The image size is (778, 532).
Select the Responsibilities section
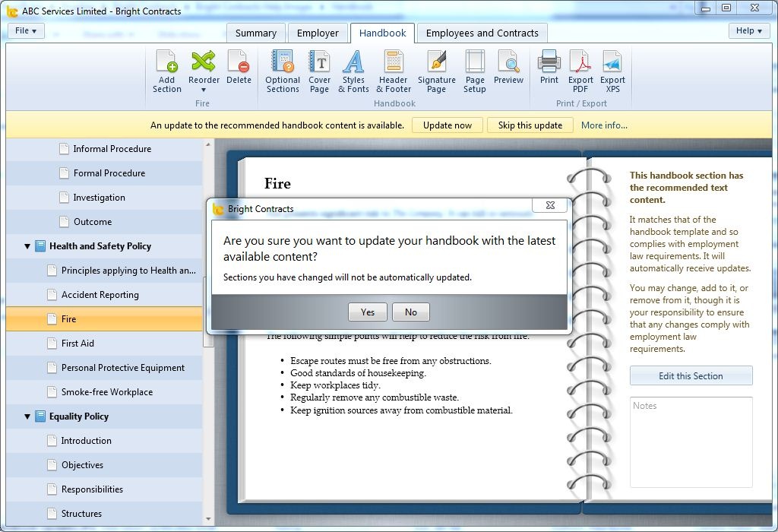pyautogui.click(x=104, y=489)
